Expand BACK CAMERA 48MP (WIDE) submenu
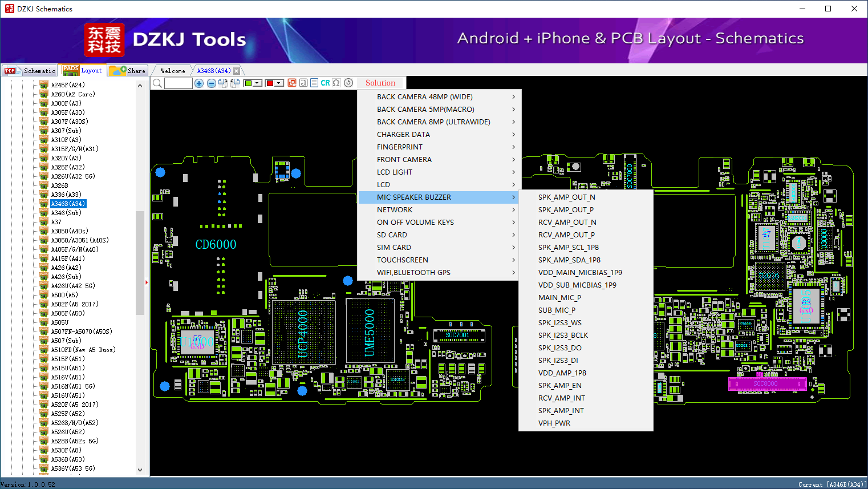This screenshot has height=489, width=868. [439, 97]
